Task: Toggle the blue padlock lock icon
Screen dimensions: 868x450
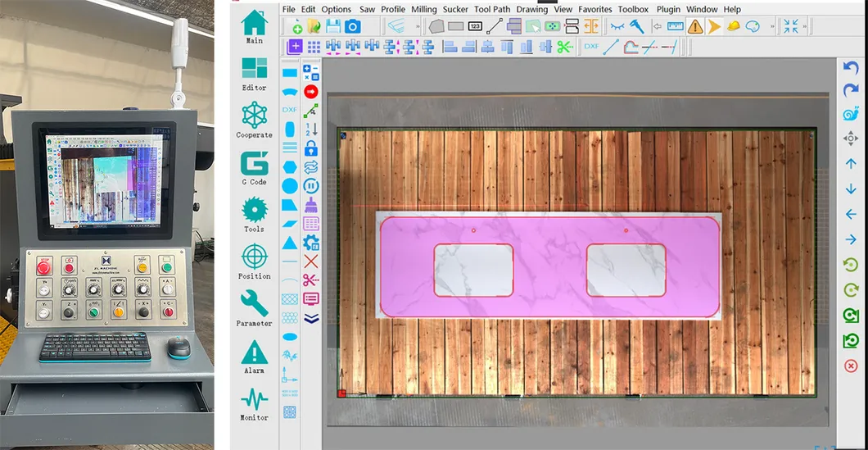Action: tap(311, 148)
